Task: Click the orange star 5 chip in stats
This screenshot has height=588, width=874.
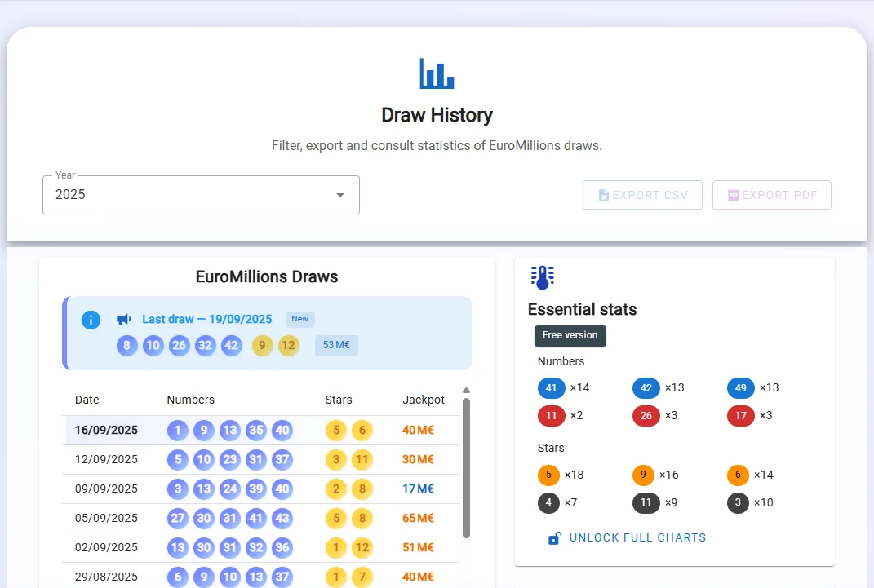Action: pos(548,475)
